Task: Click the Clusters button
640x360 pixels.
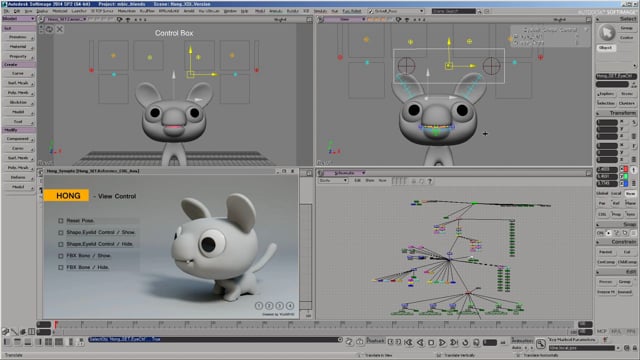Action: point(627,103)
